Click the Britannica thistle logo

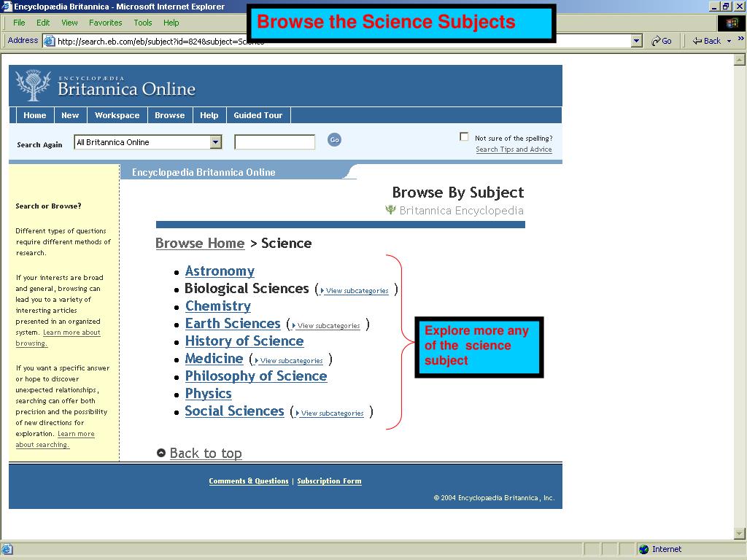[x=33, y=85]
